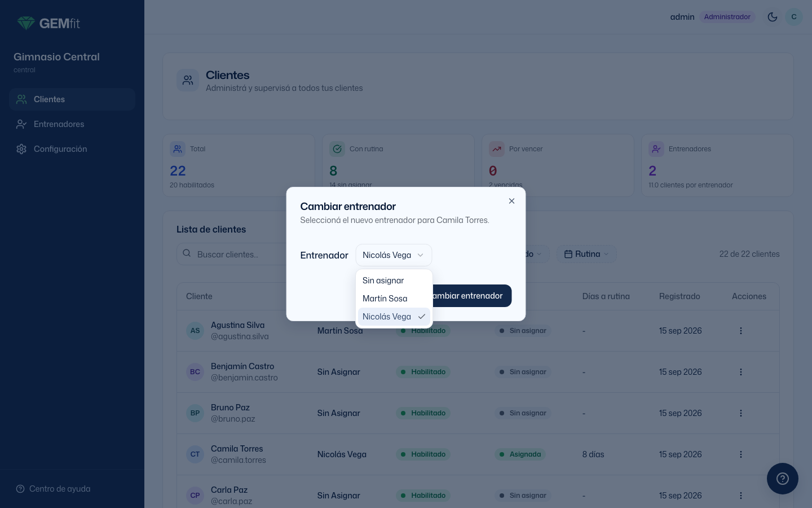812x508 pixels.
Task: Click the Entrenadores card icon
Action: pyautogui.click(x=656, y=149)
